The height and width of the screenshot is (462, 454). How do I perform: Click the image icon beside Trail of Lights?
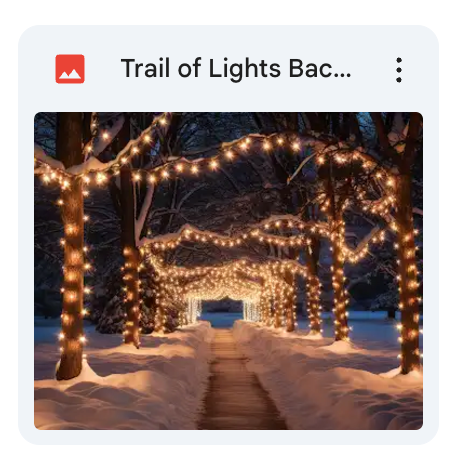(x=70, y=69)
